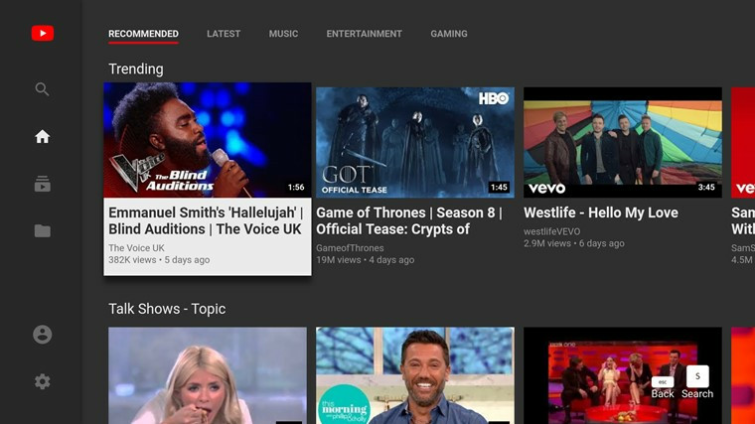Open the Gaming tab
This screenshot has width=755, height=424.
click(449, 34)
